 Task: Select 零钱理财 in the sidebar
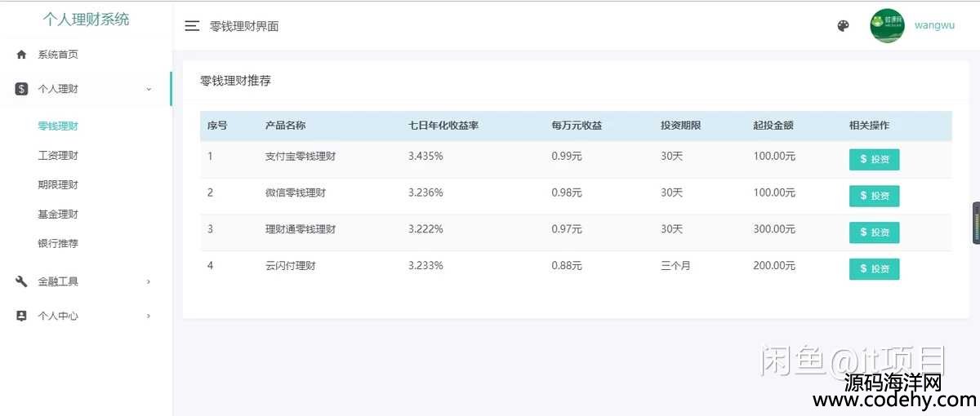click(x=58, y=126)
